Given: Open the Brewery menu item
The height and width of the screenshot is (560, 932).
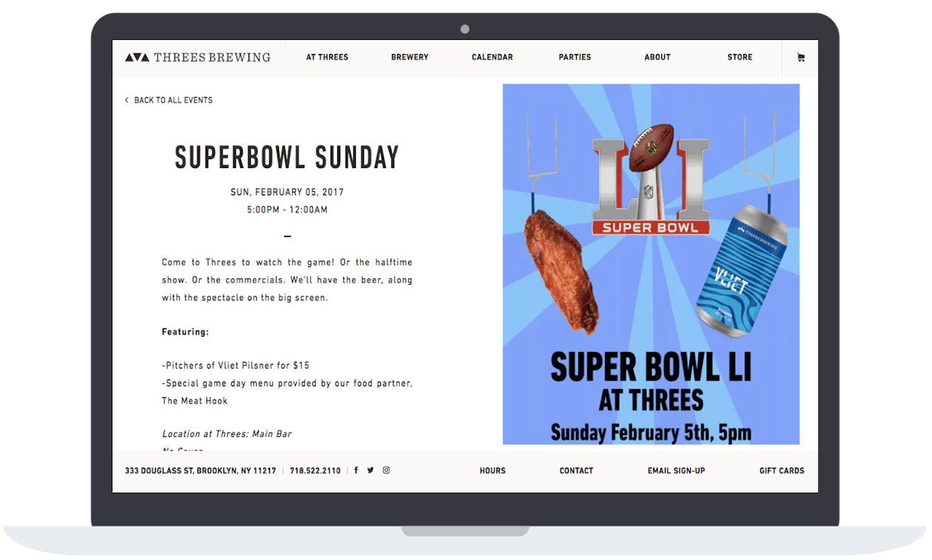Looking at the screenshot, I should [410, 57].
